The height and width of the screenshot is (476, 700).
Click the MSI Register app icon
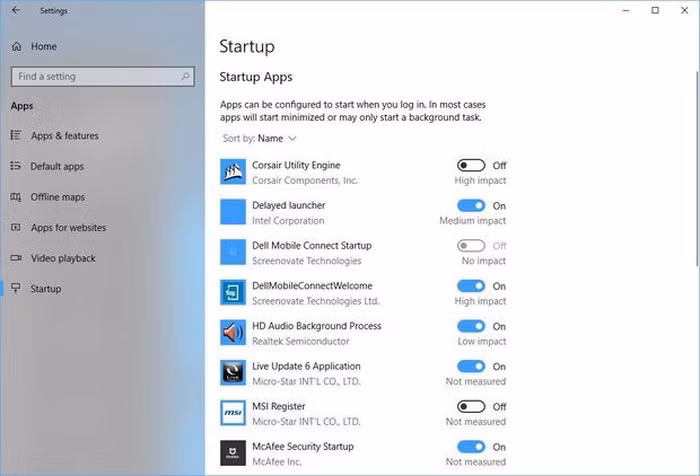click(x=232, y=413)
